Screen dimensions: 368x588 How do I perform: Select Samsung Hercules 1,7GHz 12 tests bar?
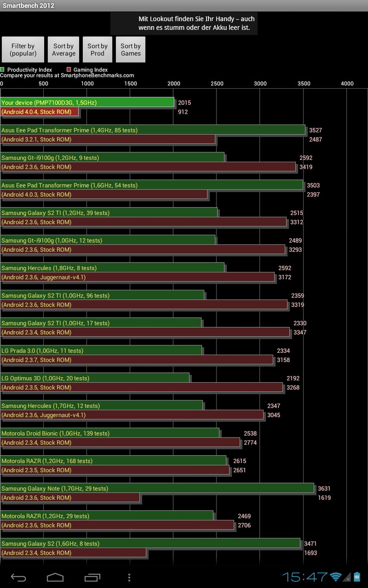pos(102,406)
